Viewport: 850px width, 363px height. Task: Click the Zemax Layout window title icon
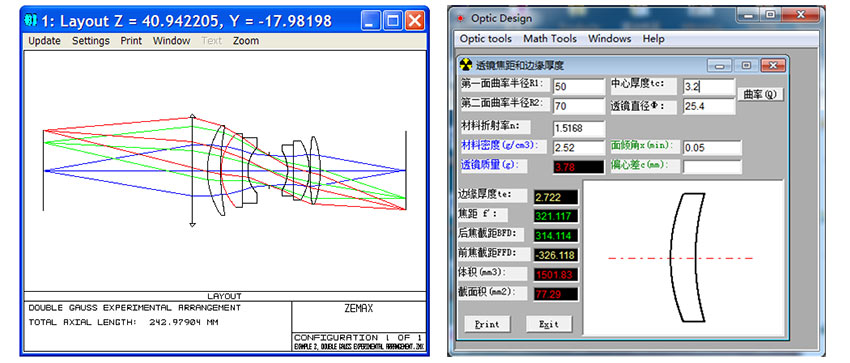(x=31, y=21)
